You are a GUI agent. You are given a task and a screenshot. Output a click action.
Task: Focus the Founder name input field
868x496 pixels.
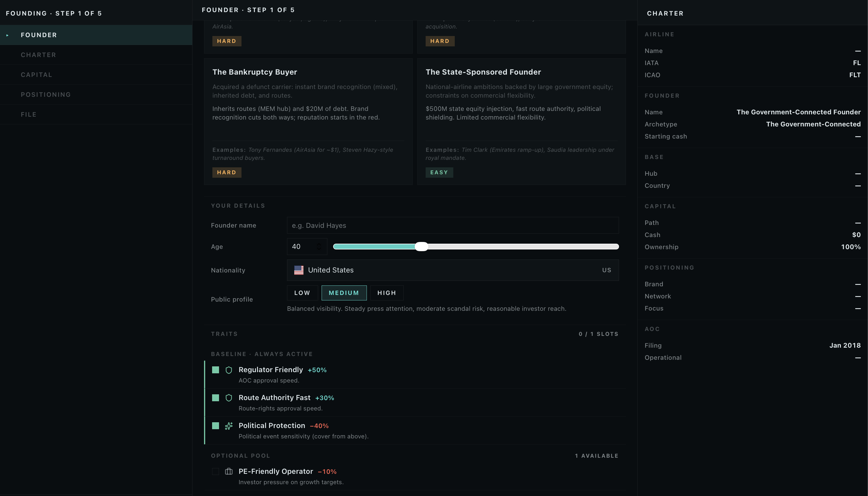point(452,226)
